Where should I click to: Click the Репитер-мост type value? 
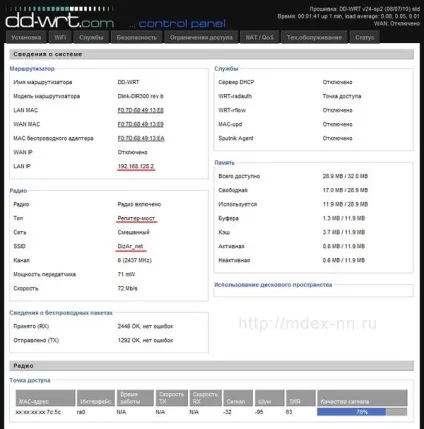(136, 218)
